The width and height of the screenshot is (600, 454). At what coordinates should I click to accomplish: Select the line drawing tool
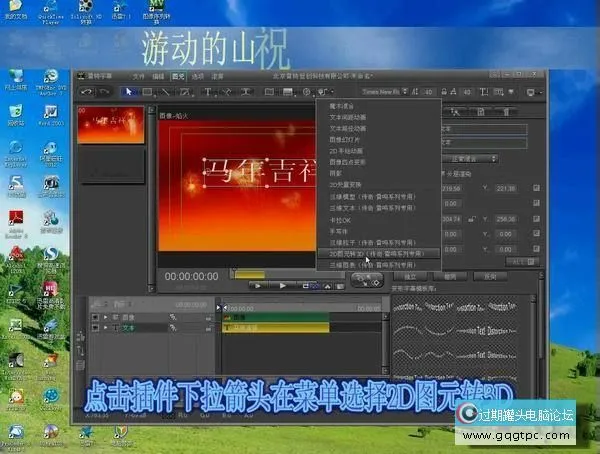[165, 92]
